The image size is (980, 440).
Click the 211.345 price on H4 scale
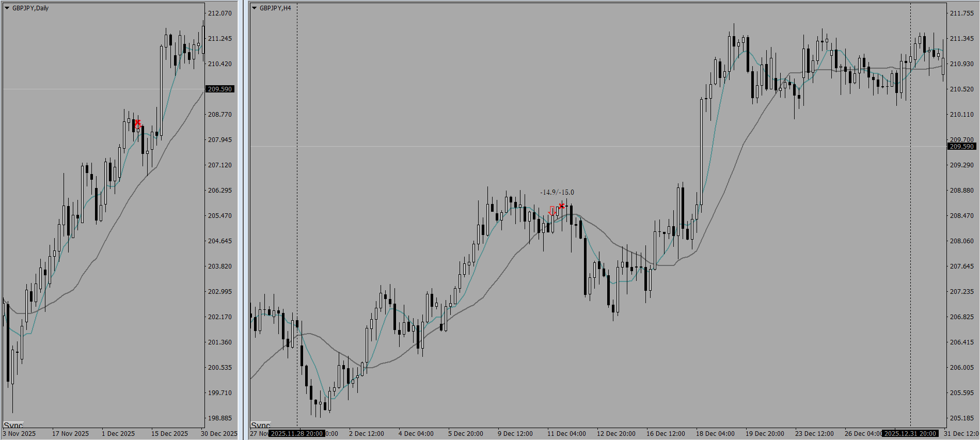(961, 39)
